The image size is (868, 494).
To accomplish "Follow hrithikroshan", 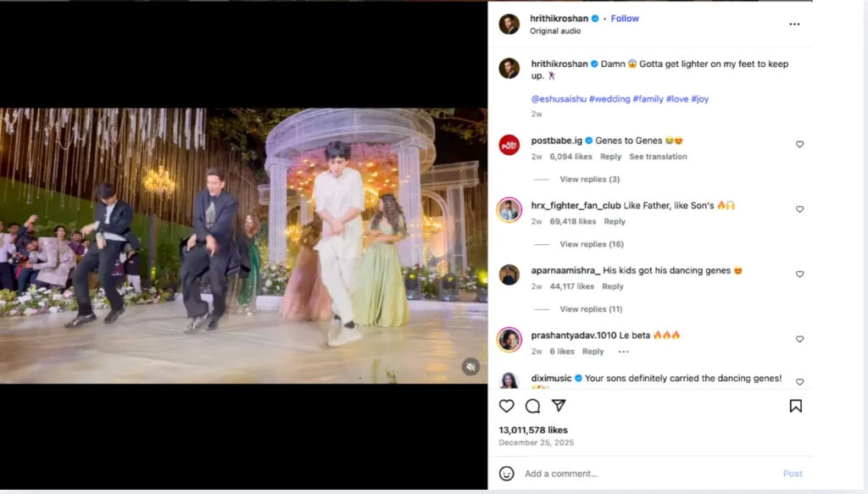I will [625, 18].
